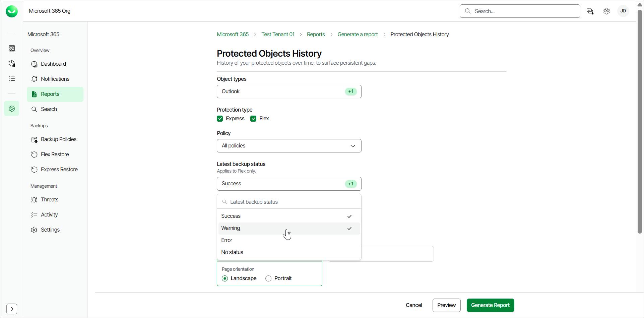This screenshot has height=318, width=644.
Task: Click the JD user avatar
Action: pos(623,11)
